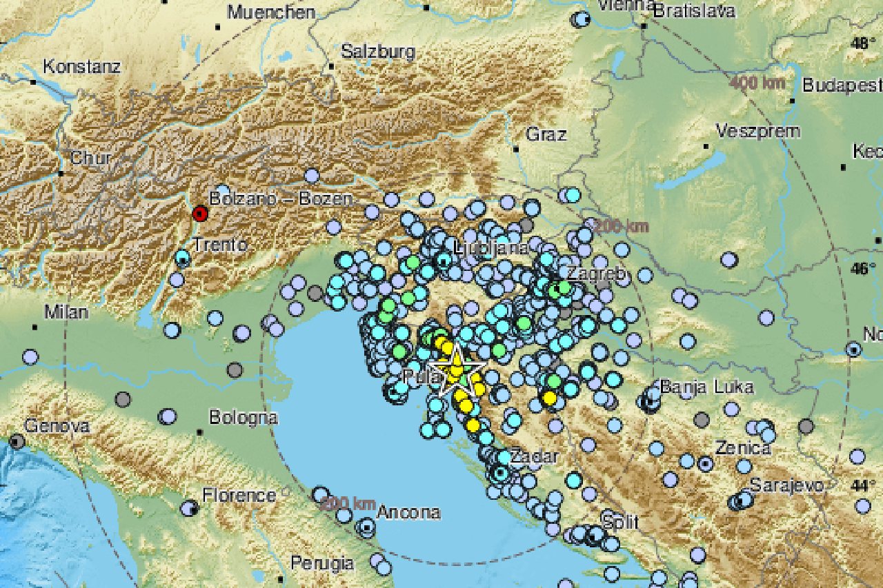Select the grey dot east of Zenica
Screen dimensions: 883x588
click(806, 426)
